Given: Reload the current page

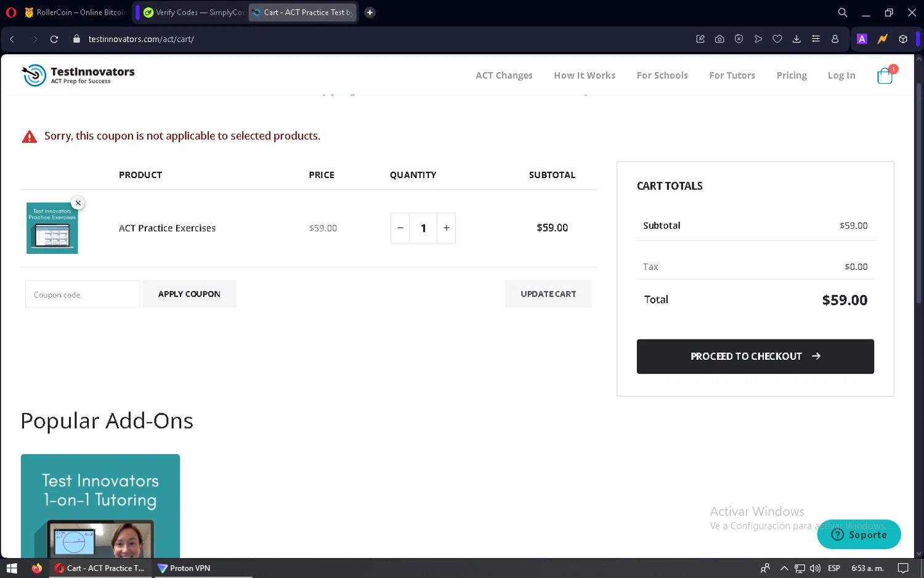Looking at the screenshot, I should [x=54, y=39].
